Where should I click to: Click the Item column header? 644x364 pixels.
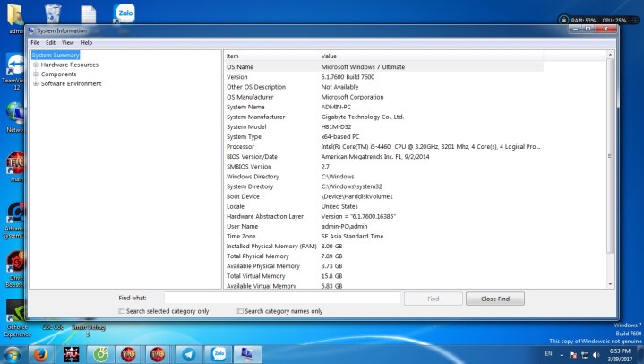click(271, 56)
